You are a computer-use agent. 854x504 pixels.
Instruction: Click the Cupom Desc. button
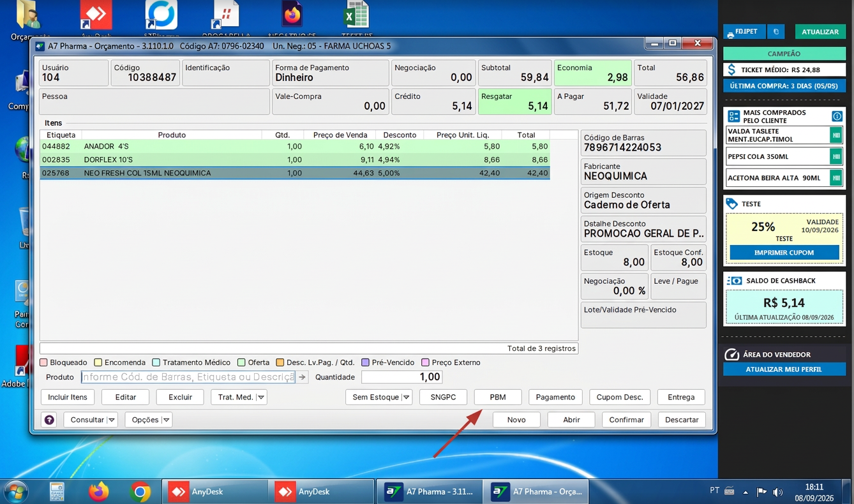[x=620, y=397]
